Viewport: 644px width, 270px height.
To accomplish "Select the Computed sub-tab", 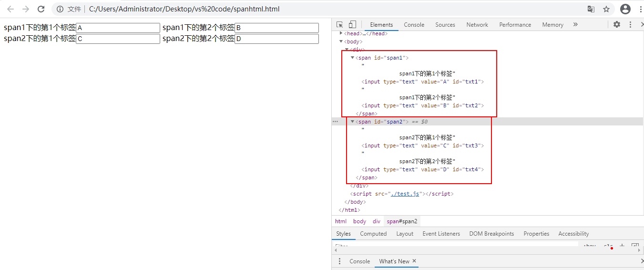I will tap(373, 234).
